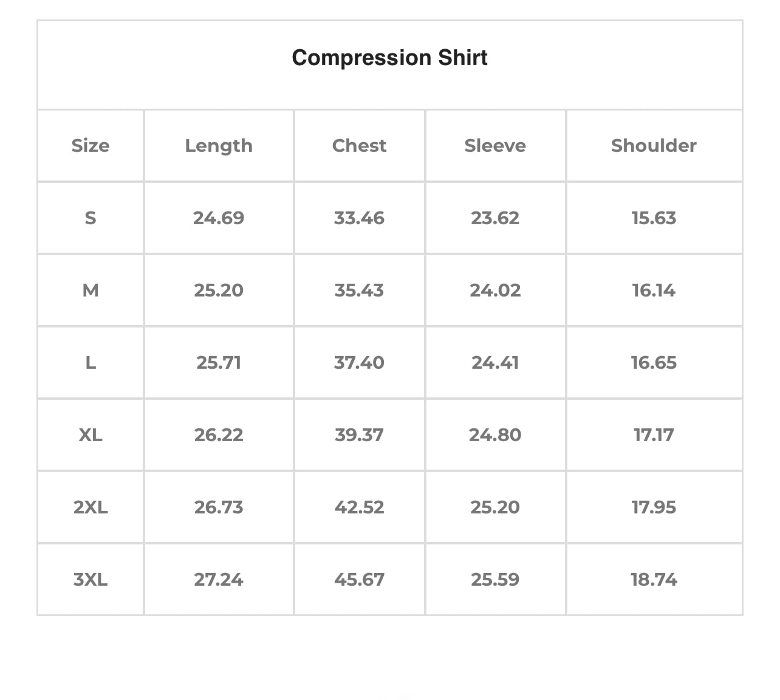Select the 18.74 shoulder value for 3XL

654,580
